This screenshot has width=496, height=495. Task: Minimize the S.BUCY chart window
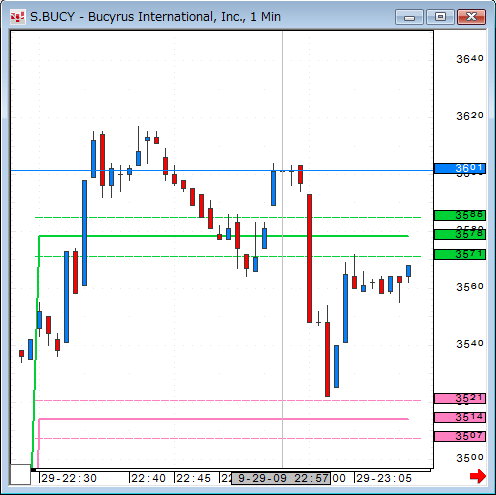(x=409, y=17)
